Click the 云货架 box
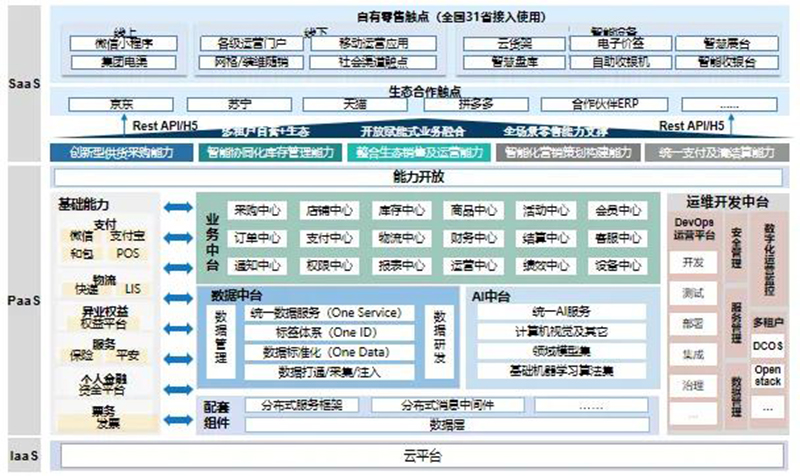 (x=514, y=43)
